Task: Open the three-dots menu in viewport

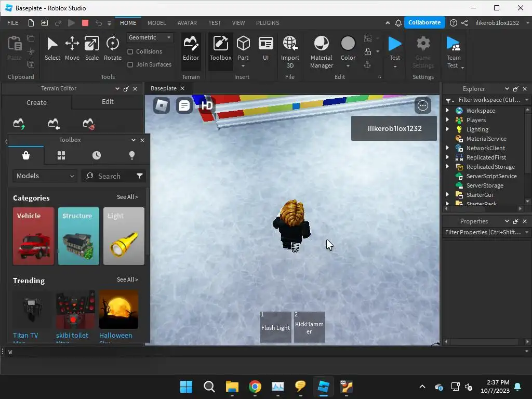Action: tap(423, 105)
